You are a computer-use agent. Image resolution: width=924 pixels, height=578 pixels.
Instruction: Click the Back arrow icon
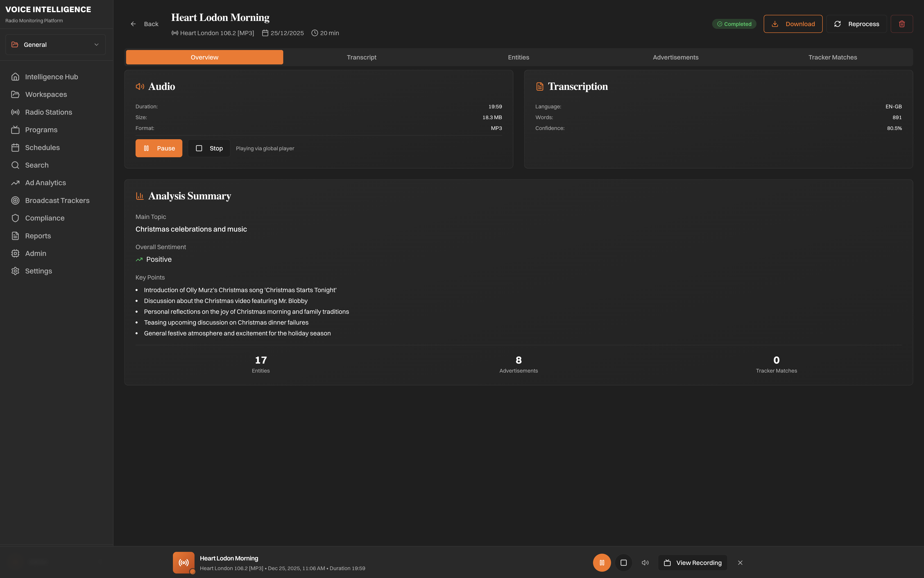(x=133, y=24)
